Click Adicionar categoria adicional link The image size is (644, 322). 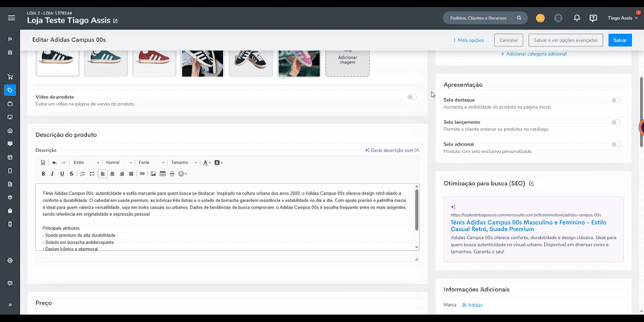534,54
